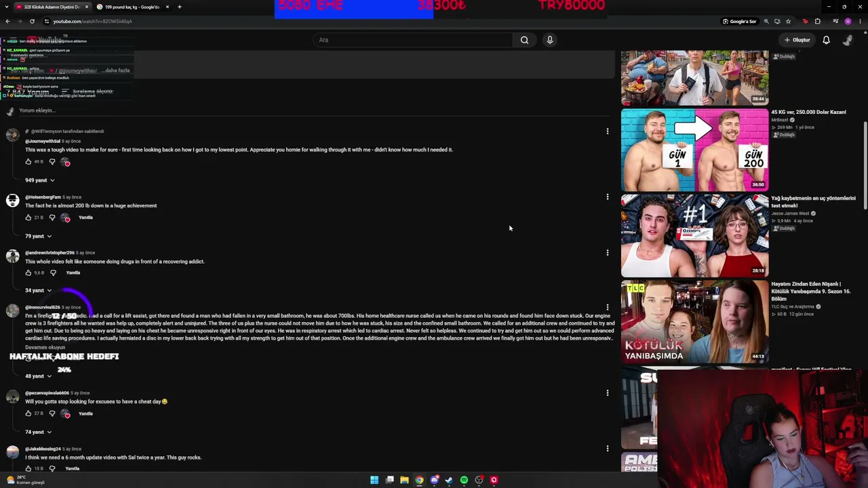Open options menu for the cheat day comment
Viewport: 868px width, 488px height.
(x=608, y=393)
